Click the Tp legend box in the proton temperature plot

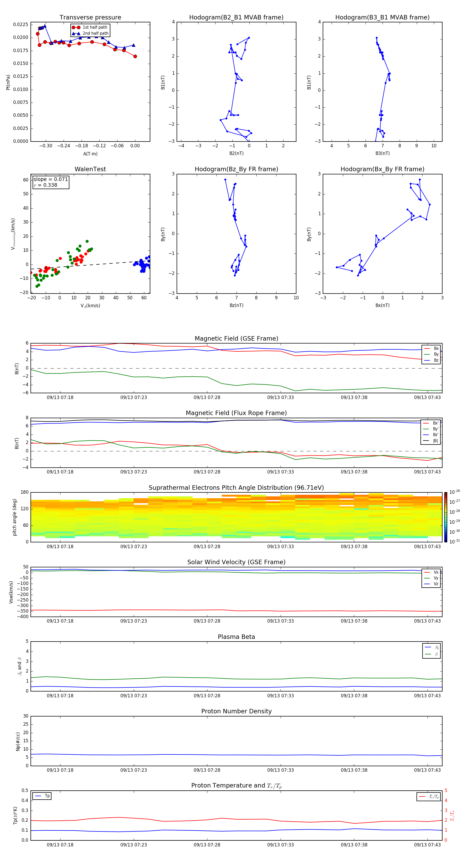click(42, 796)
